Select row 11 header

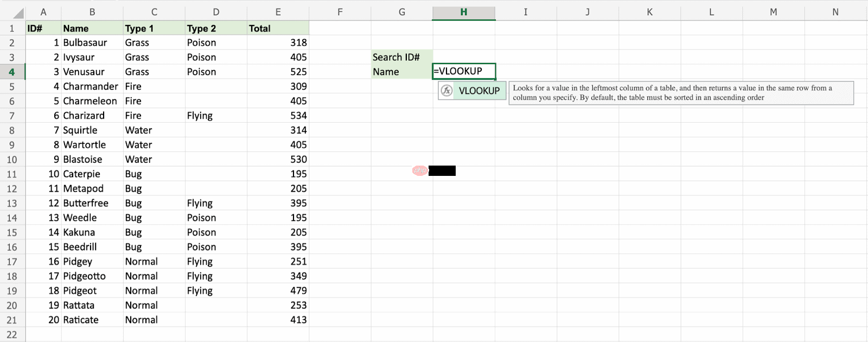point(12,174)
